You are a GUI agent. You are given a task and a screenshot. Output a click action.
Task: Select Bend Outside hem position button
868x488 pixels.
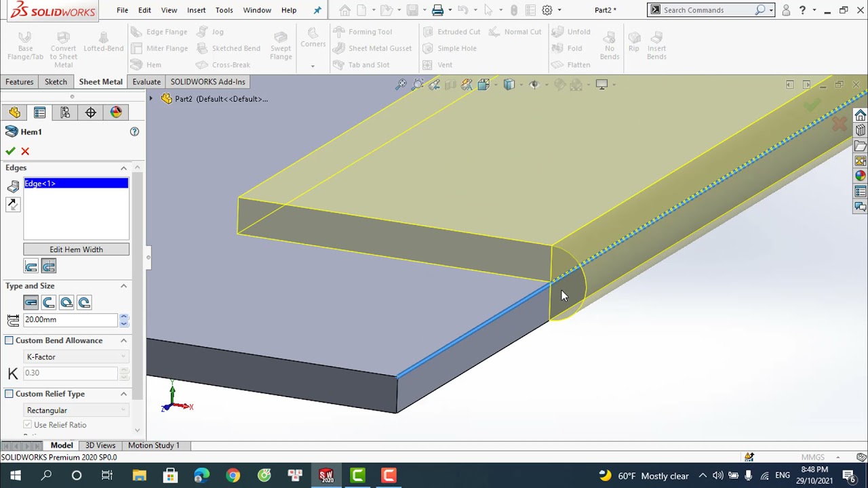pyautogui.click(x=49, y=266)
